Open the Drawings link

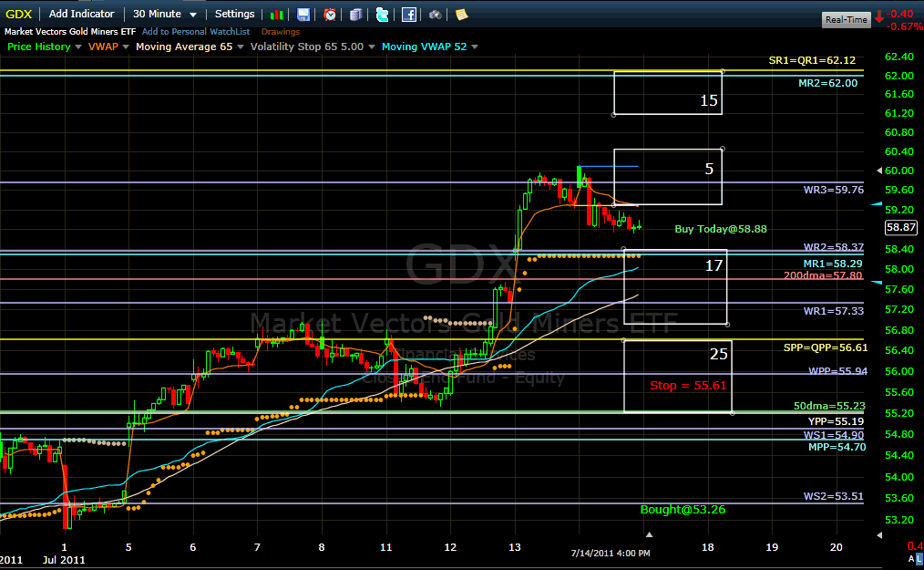281,32
